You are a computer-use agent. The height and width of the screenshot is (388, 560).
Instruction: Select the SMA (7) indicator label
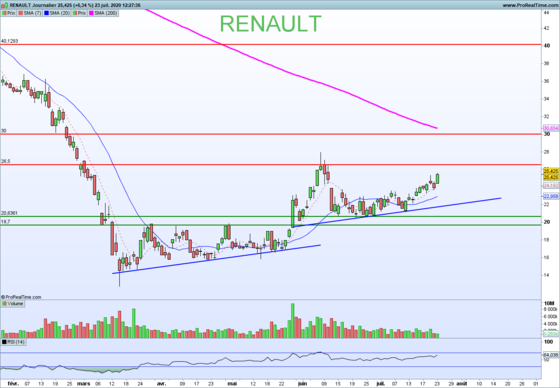pos(30,13)
